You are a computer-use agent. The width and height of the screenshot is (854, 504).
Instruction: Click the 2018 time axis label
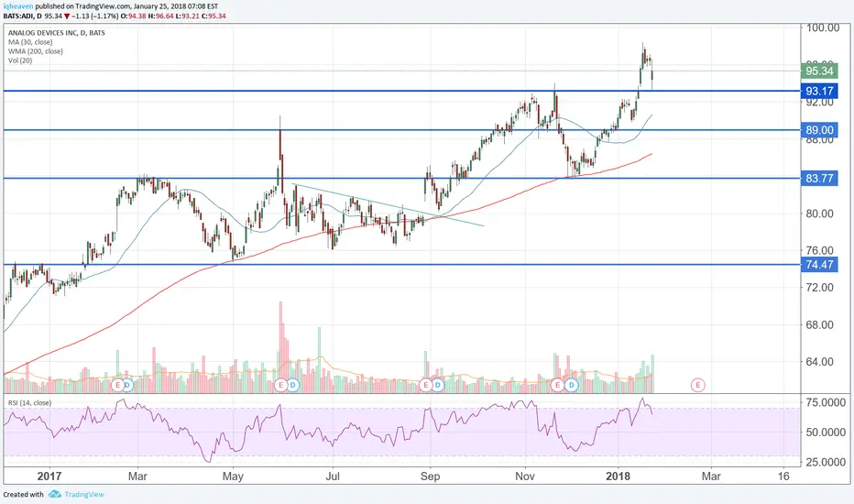click(x=619, y=477)
